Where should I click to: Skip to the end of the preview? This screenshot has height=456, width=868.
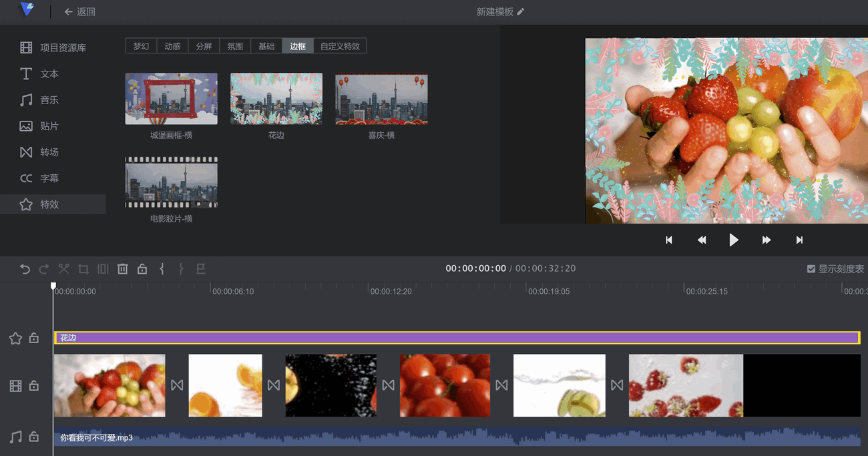tap(799, 240)
